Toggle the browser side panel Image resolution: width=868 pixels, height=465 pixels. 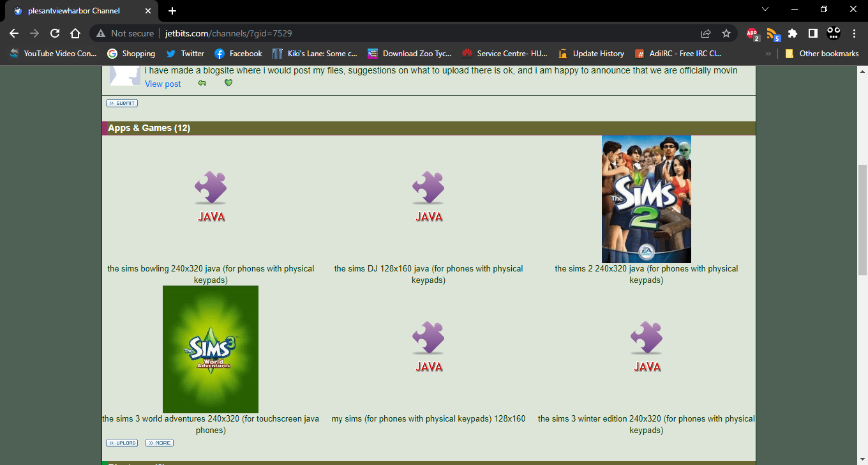point(813,33)
